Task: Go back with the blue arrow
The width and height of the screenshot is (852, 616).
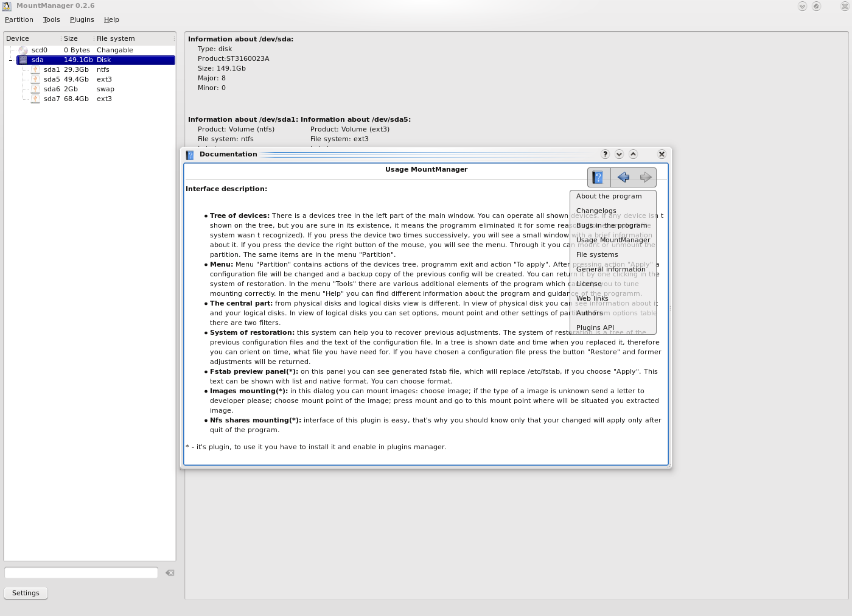Action: pyautogui.click(x=623, y=177)
